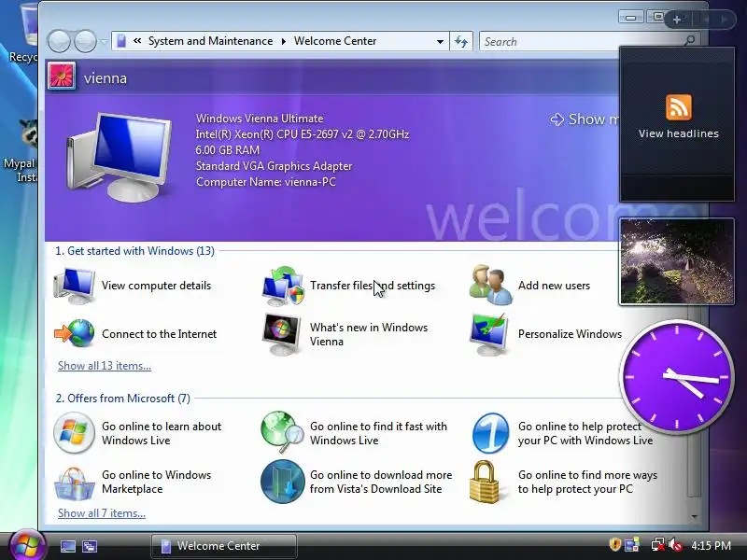
Task: Click the Sidebar next gadgets arrow
Action: (725, 20)
